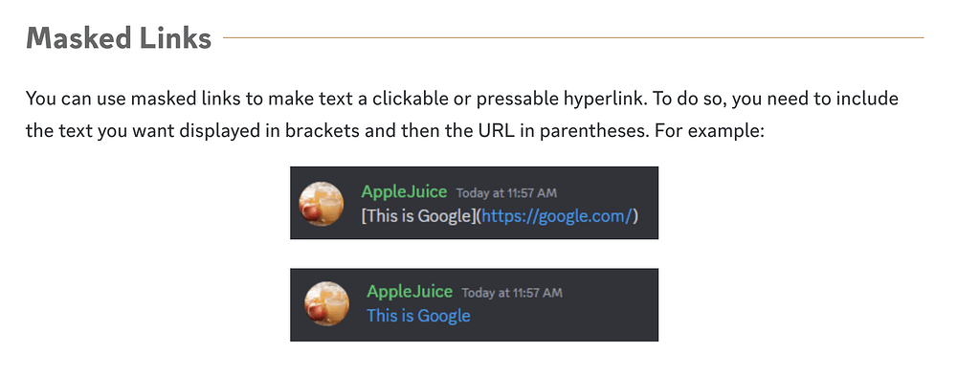980x377 pixels.
Task: Follow the blue 'This is Google' masked link
Action: [418, 316]
